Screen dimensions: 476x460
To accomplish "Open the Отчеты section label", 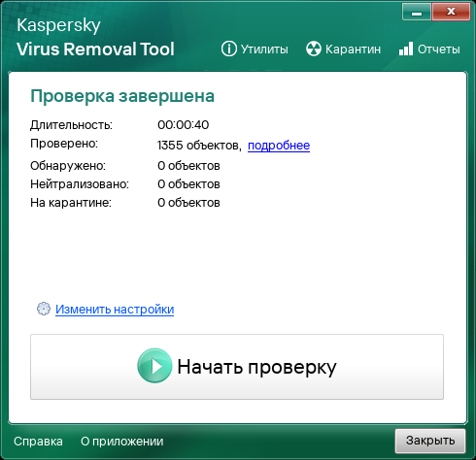I will (x=438, y=49).
